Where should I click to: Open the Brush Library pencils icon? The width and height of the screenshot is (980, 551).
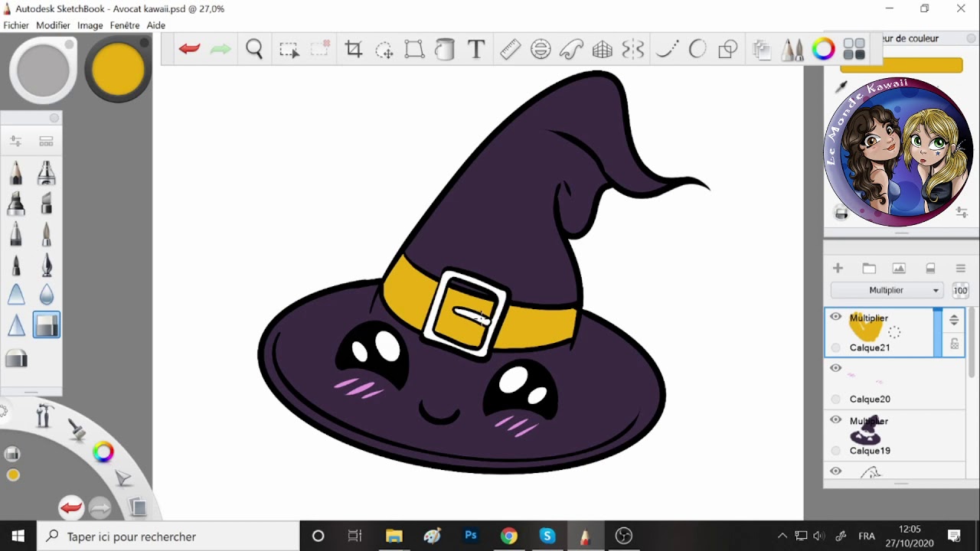click(792, 50)
